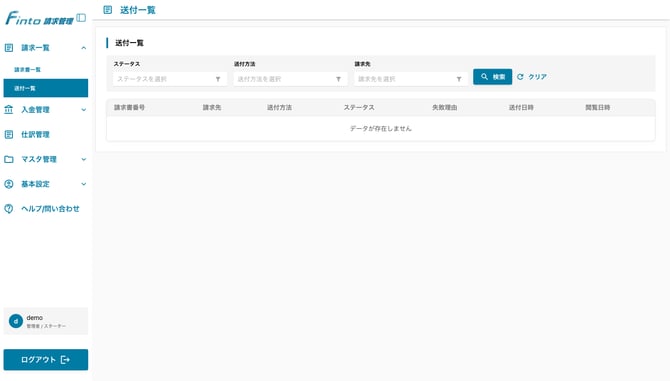Click the page header 送付一覧 icon

tap(108, 10)
